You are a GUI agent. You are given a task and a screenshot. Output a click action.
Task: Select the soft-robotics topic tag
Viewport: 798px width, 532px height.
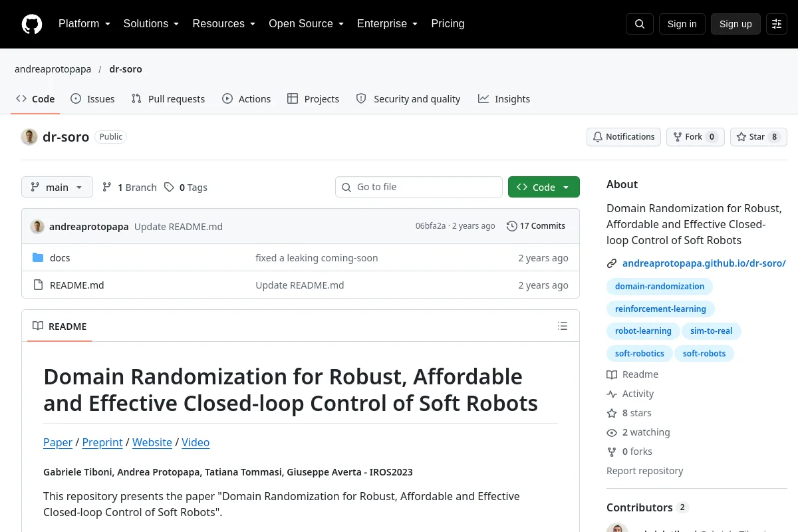(x=640, y=354)
